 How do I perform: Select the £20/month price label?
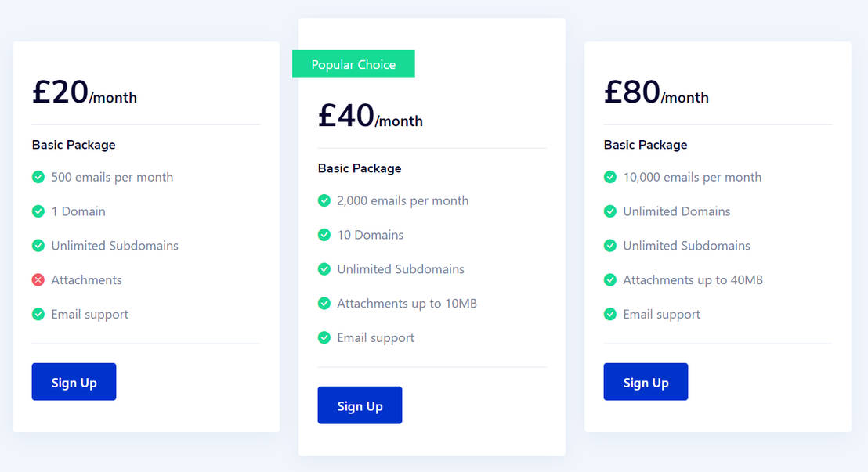[x=84, y=92]
